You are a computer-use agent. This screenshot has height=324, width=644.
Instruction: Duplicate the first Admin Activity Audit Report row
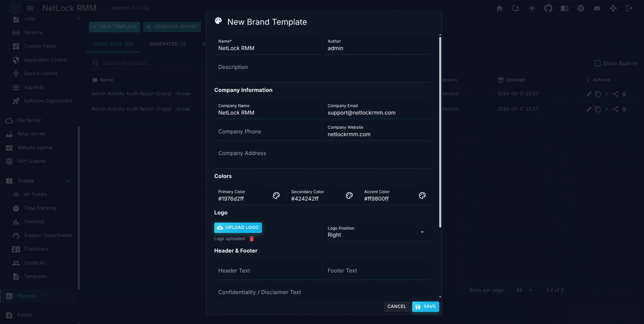[x=598, y=94]
